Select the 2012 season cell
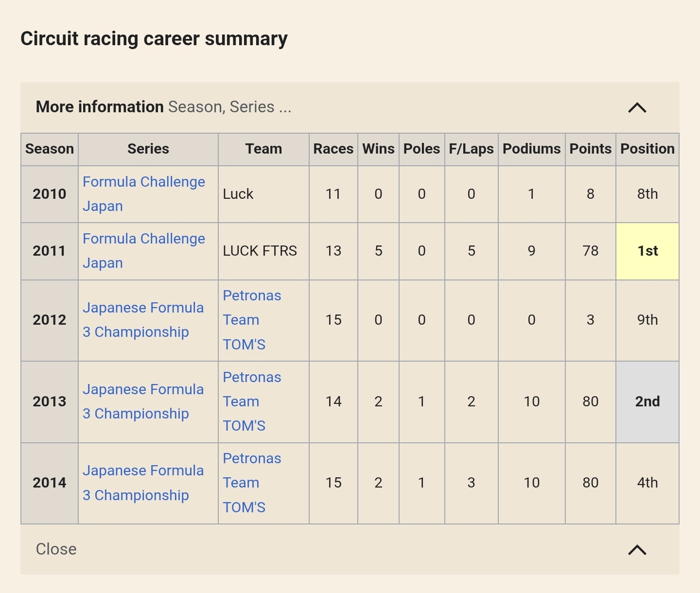This screenshot has height=593, width=700. (50, 320)
